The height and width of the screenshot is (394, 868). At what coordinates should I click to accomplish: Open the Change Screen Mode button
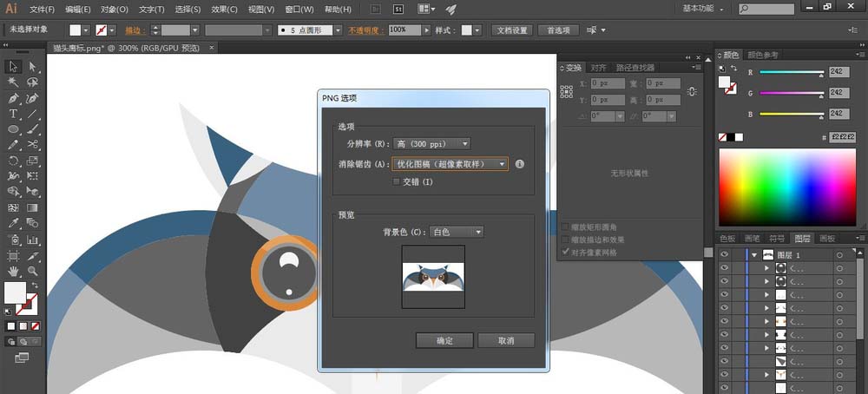coord(22,358)
